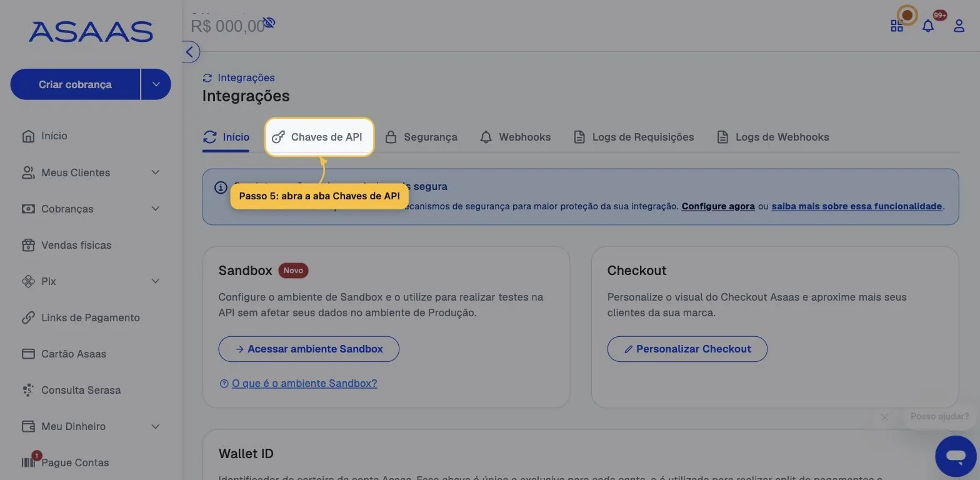Click the bell icon on Webhooks tab
Screen dimensions: 980x480
[x=486, y=137]
